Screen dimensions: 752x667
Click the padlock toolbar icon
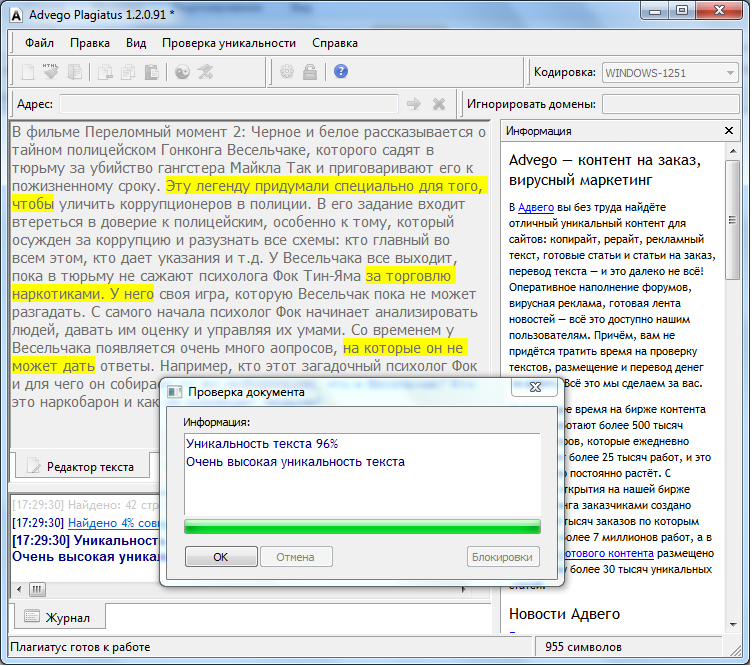point(310,72)
